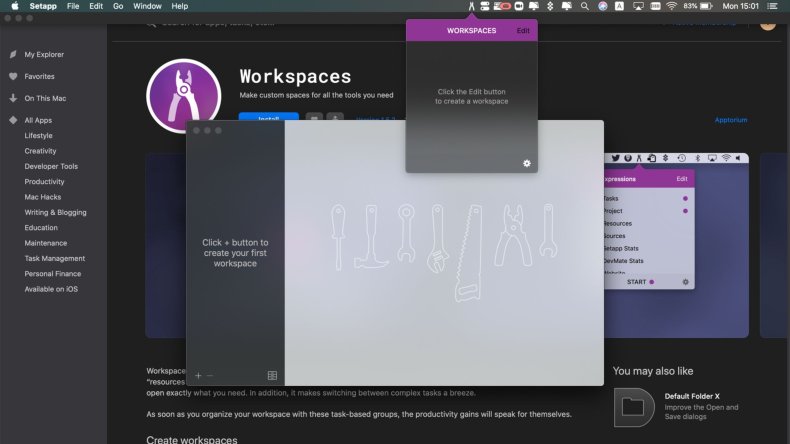790x444 pixels.
Task: Open the Setapp menu
Action: point(43,6)
